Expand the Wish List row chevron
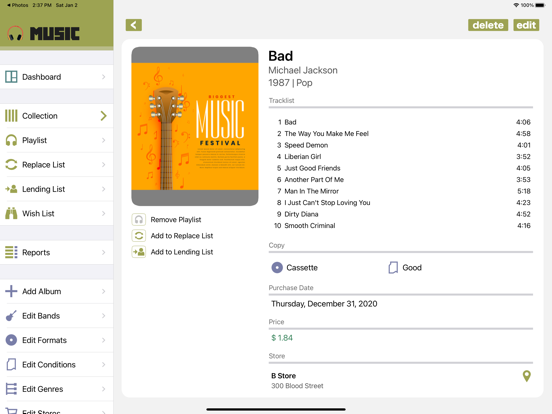Screen dimensions: 552x414 tap(104, 213)
